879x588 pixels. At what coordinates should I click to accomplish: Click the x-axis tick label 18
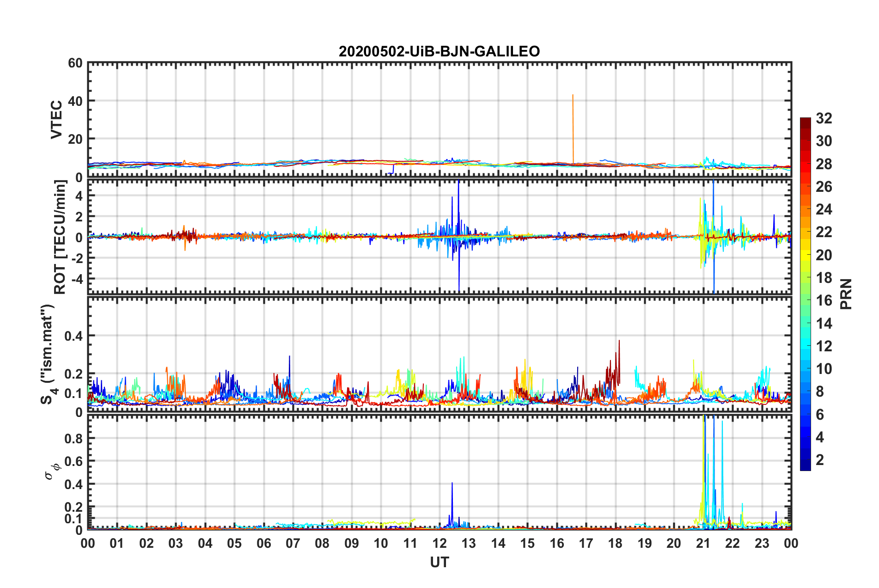click(x=615, y=543)
